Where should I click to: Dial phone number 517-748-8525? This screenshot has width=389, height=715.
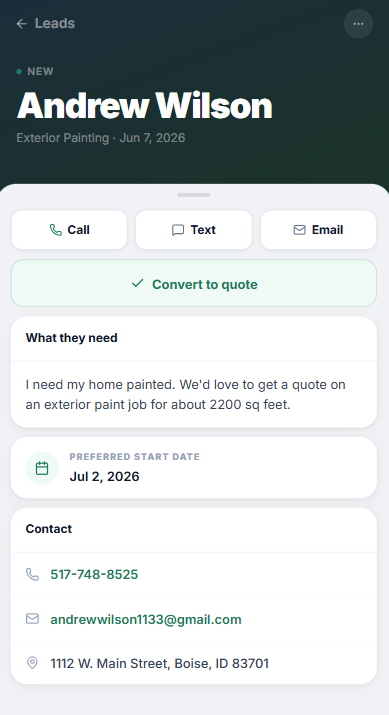pos(94,574)
